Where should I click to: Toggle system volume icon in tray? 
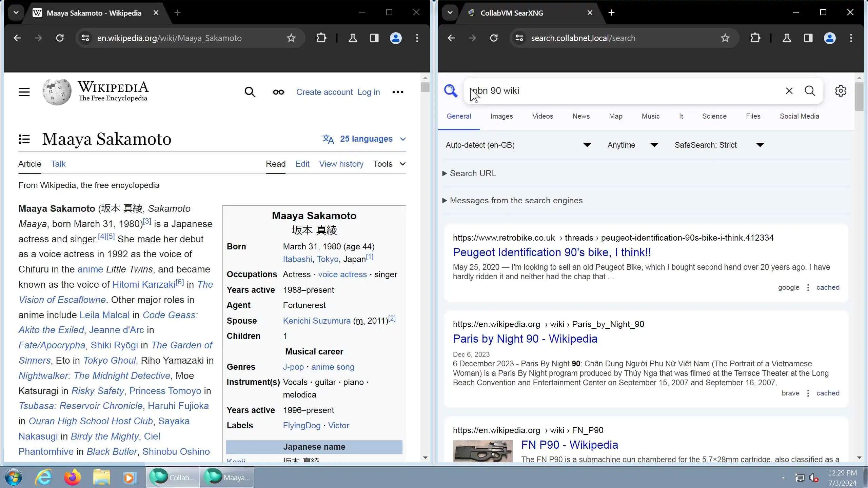pyautogui.click(x=814, y=478)
